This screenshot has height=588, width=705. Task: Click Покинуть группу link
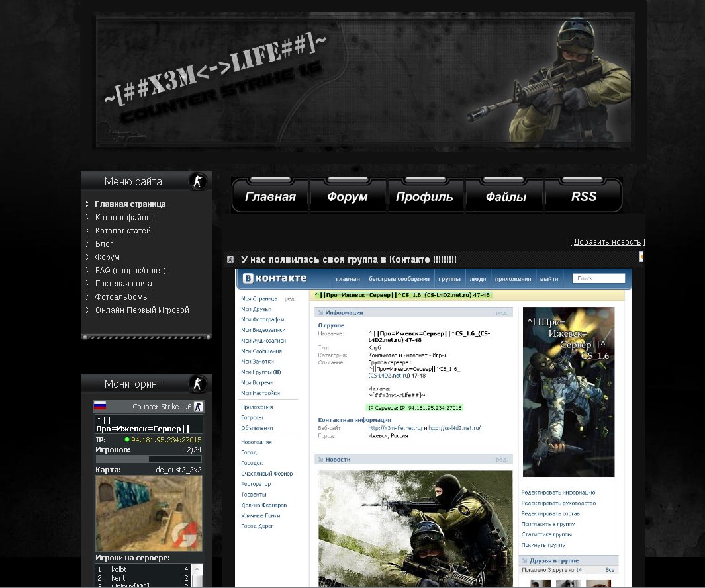click(543, 545)
